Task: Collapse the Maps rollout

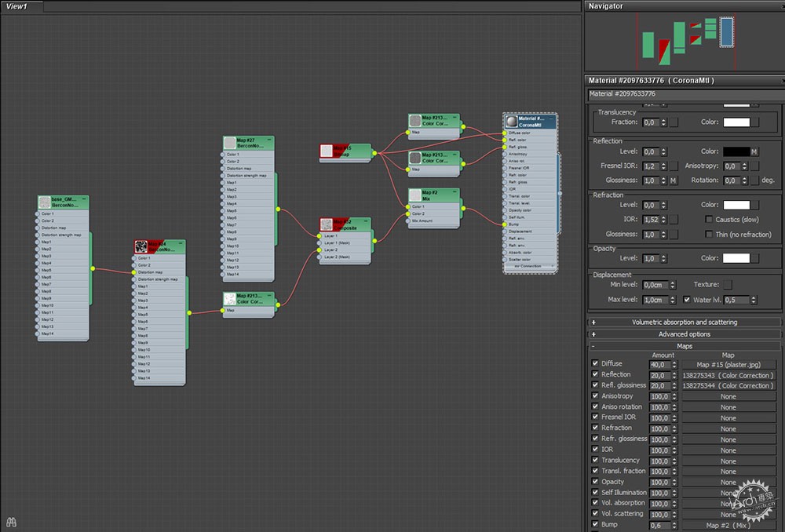Action: point(684,346)
